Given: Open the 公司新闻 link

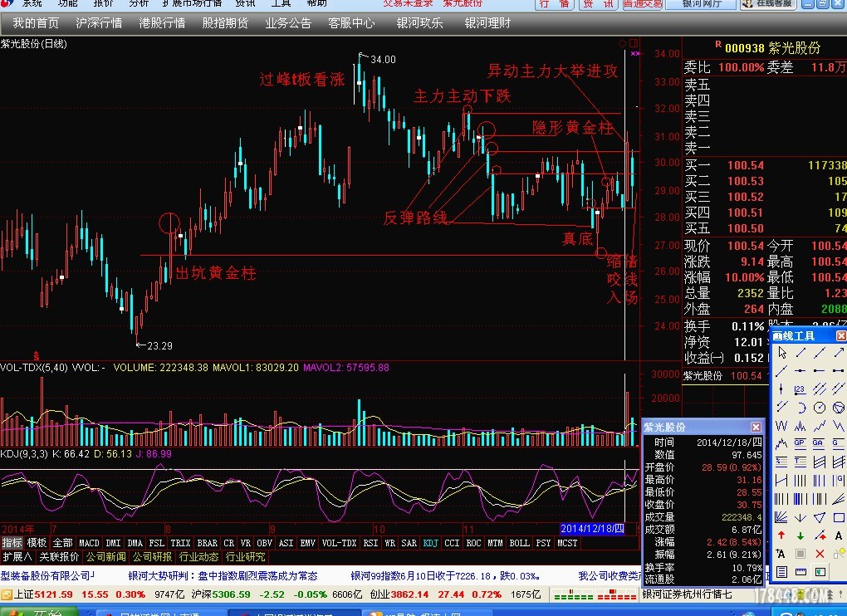Looking at the screenshot, I should (x=105, y=557).
